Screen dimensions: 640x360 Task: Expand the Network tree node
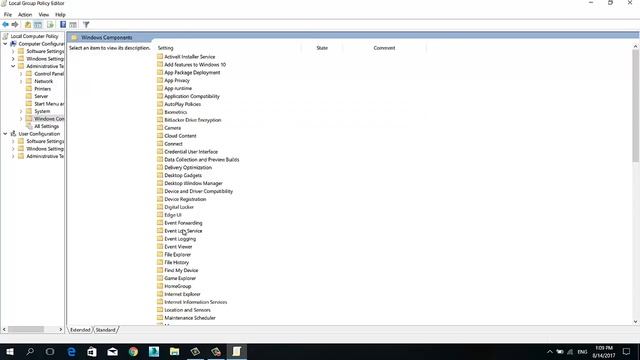click(21, 81)
